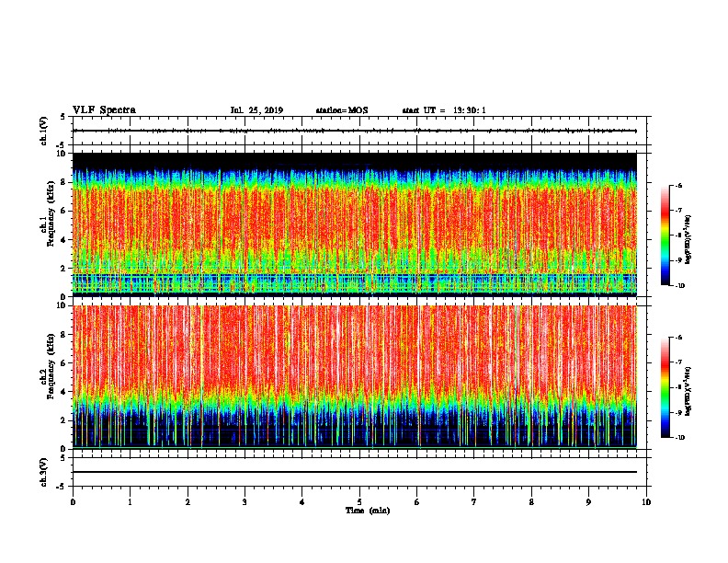Click time axis tick label "10" at right end
Image resolution: width=728 pixels, height=563 pixels.
646,501
